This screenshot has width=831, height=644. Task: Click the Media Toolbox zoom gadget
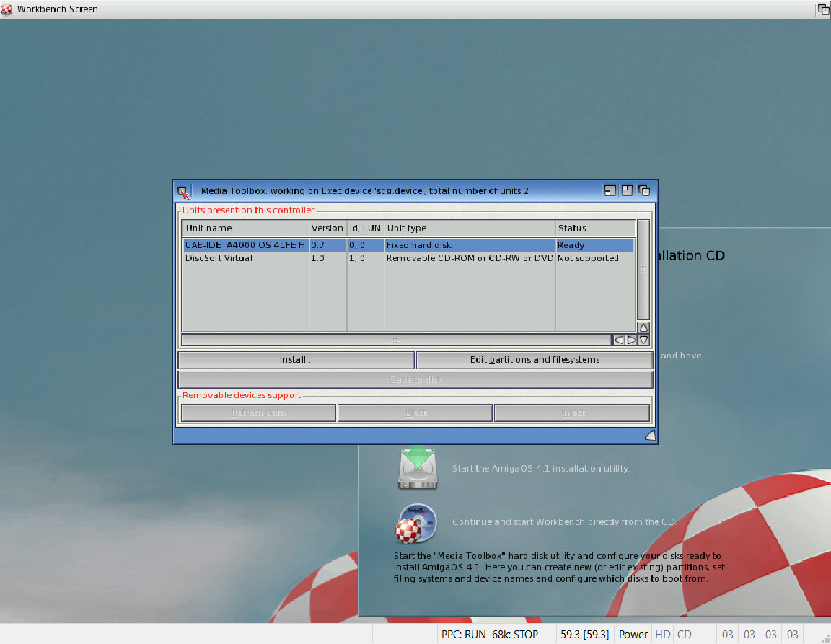(627, 191)
